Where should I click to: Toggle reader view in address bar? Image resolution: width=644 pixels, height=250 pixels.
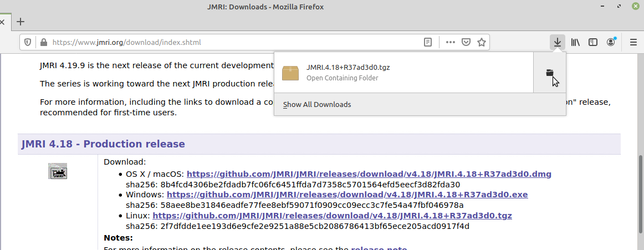(x=428, y=42)
